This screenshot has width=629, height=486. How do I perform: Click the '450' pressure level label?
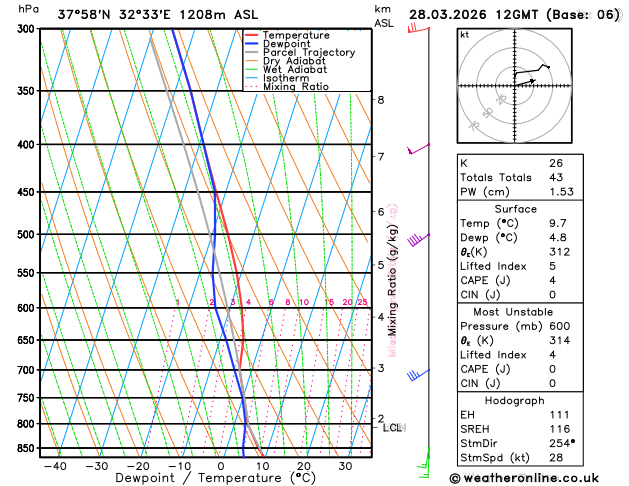(26, 192)
